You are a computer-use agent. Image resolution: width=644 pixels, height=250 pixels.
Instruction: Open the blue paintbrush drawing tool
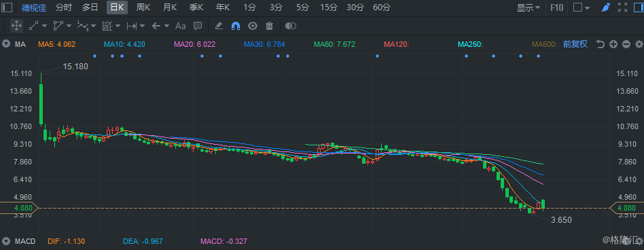click(605, 7)
